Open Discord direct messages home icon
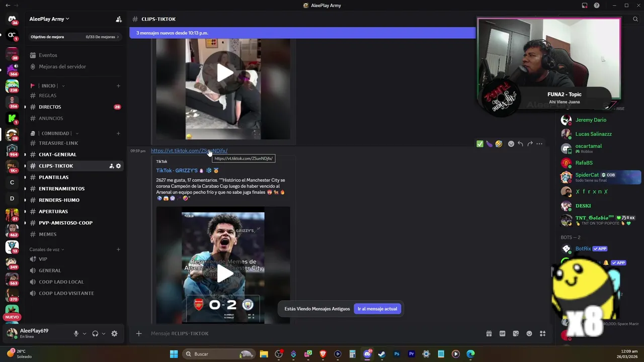This screenshot has width=644, height=362. pos(12,20)
